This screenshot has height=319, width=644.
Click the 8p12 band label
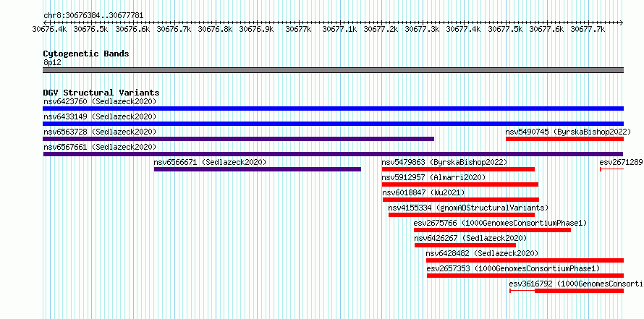[x=52, y=62]
